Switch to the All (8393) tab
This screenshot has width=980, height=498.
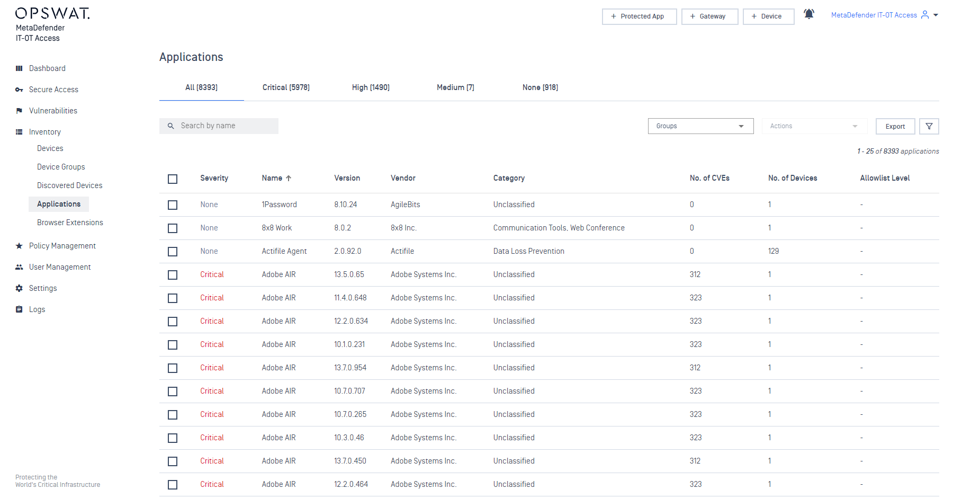[201, 87]
